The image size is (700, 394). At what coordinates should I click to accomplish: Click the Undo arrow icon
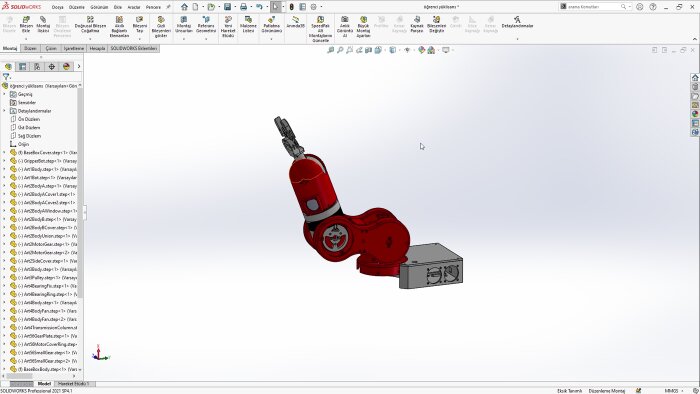pyautogui.click(x=259, y=7)
